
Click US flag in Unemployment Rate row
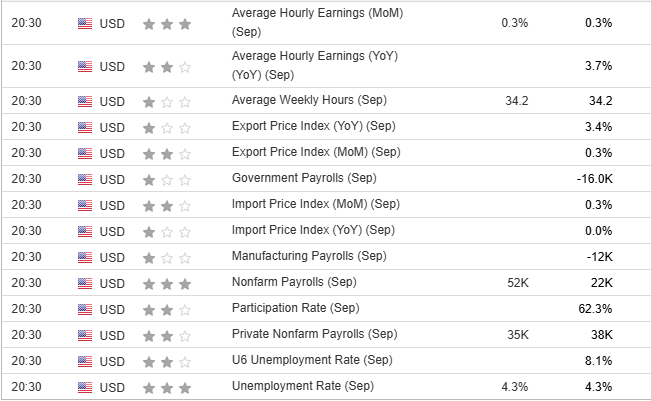coord(84,386)
